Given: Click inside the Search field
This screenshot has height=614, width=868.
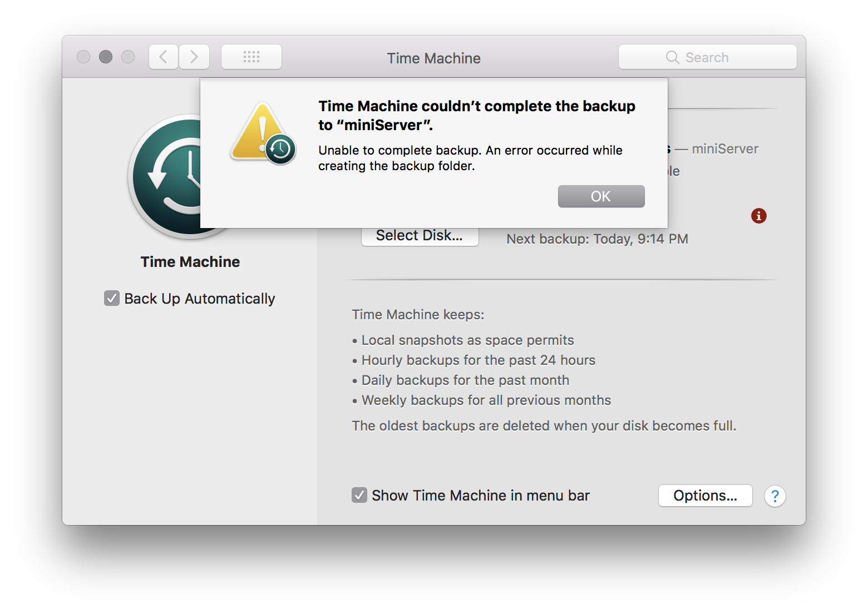Looking at the screenshot, I should 712,57.
